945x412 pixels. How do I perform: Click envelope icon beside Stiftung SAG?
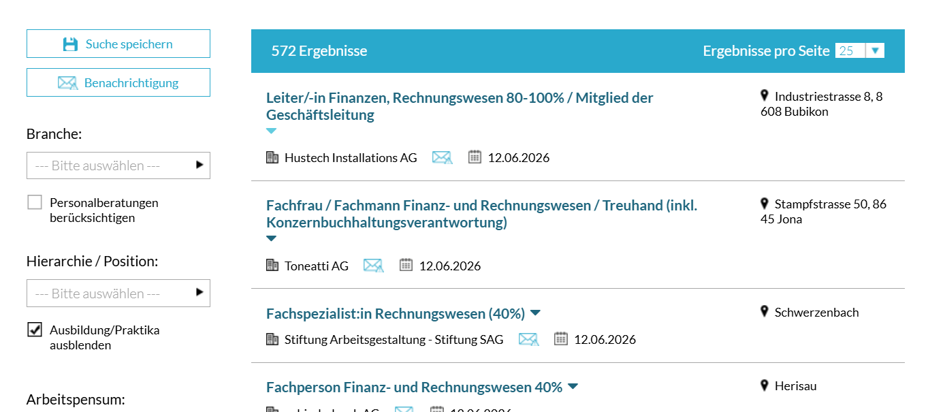528,339
